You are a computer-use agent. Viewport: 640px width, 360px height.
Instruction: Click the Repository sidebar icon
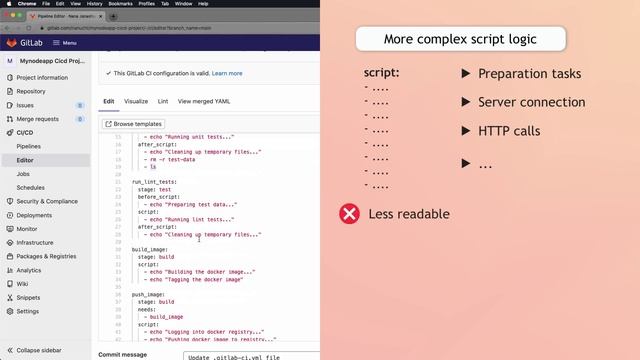click(x=10, y=91)
